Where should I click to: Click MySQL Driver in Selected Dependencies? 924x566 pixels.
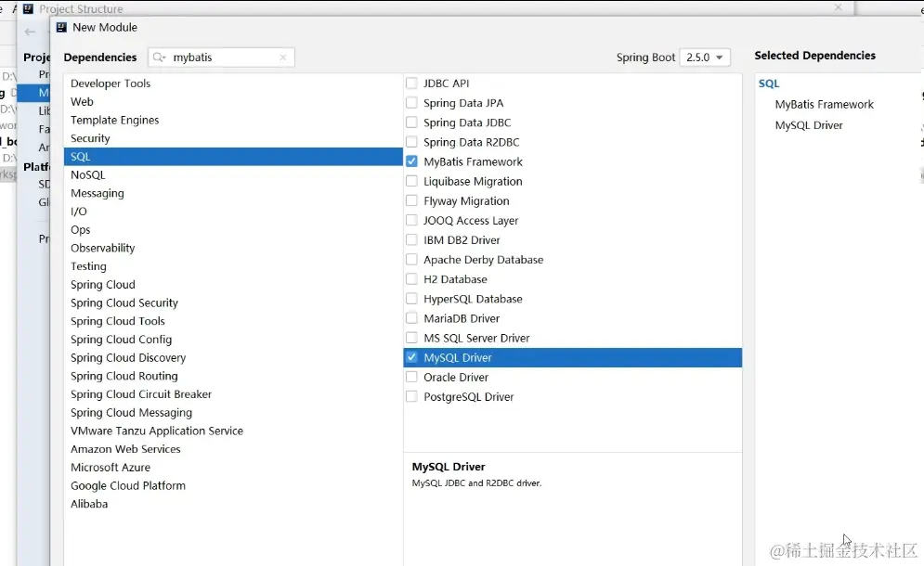point(809,125)
